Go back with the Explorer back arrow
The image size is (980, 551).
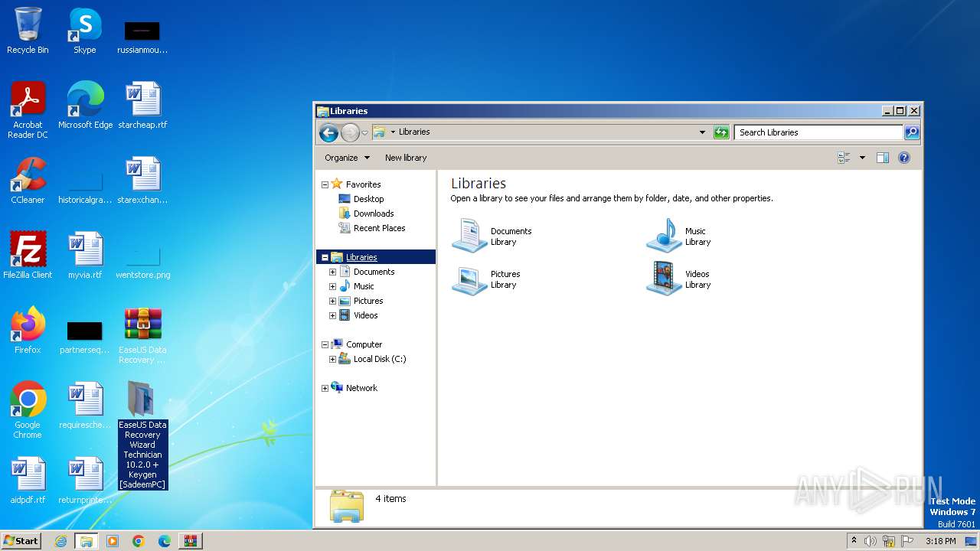tap(329, 132)
